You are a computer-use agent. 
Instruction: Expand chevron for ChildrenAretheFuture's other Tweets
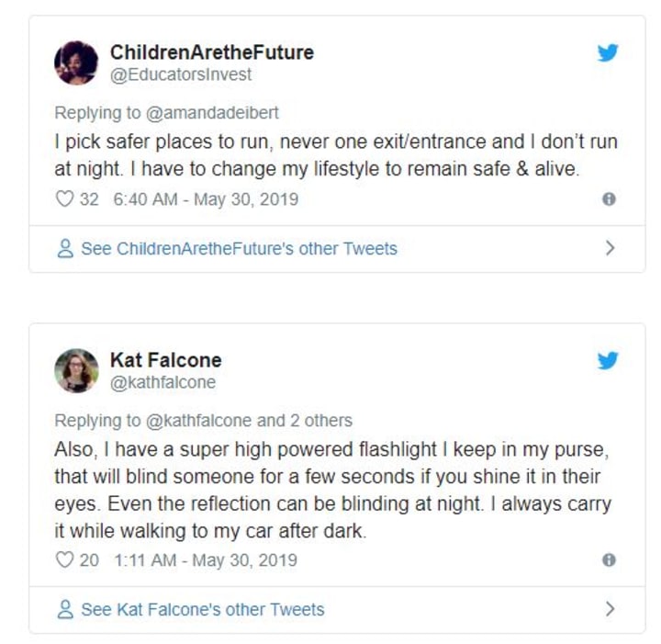point(610,248)
